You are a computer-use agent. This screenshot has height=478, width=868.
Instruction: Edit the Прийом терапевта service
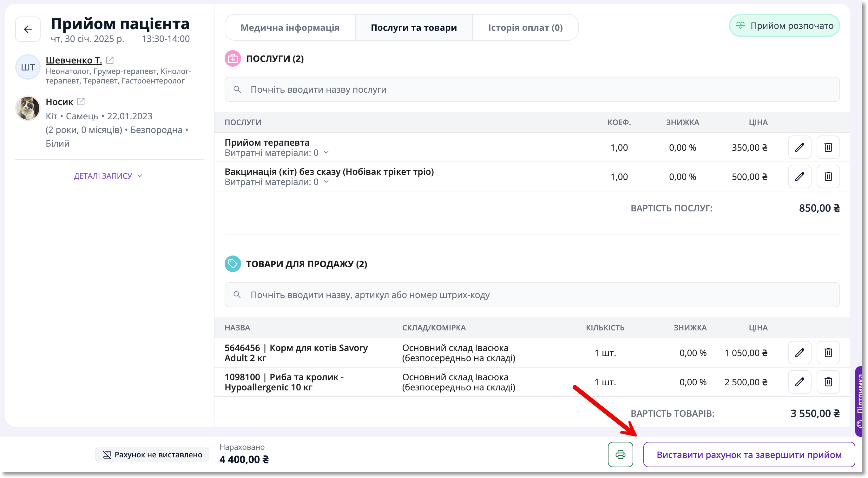pyautogui.click(x=799, y=147)
